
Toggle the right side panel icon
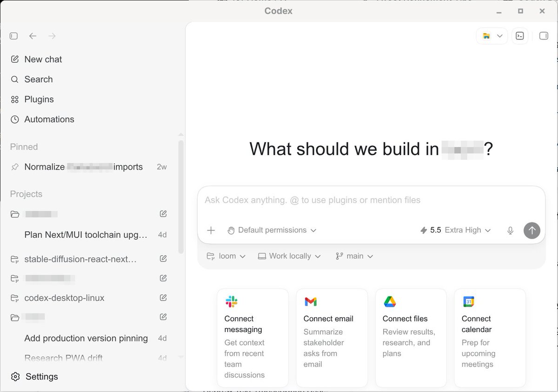pos(544,36)
